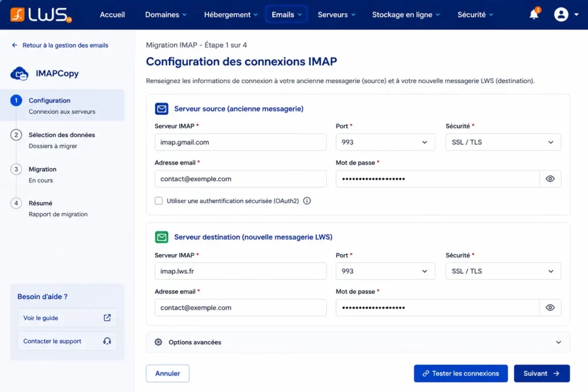The width and height of the screenshot is (588, 392).
Task: Open the user account avatar menu
Action: (561, 14)
